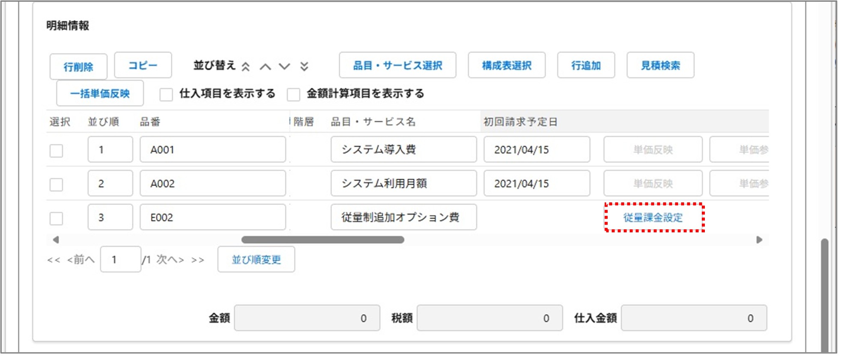868x356 pixels.
Task: Add a row with 行追加
Action: pyautogui.click(x=586, y=65)
